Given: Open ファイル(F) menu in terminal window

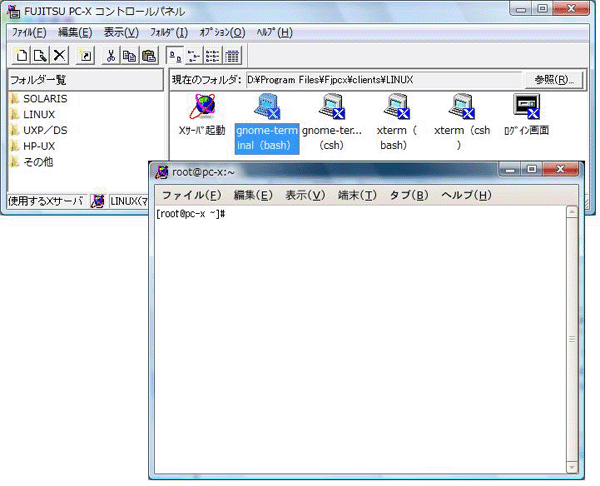Looking at the screenshot, I should (191, 196).
